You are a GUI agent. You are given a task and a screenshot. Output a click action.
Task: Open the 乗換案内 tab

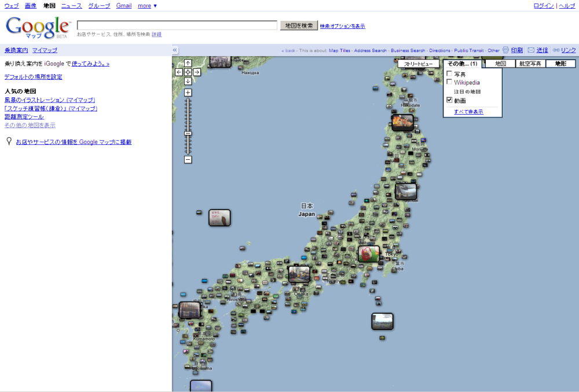(16, 50)
